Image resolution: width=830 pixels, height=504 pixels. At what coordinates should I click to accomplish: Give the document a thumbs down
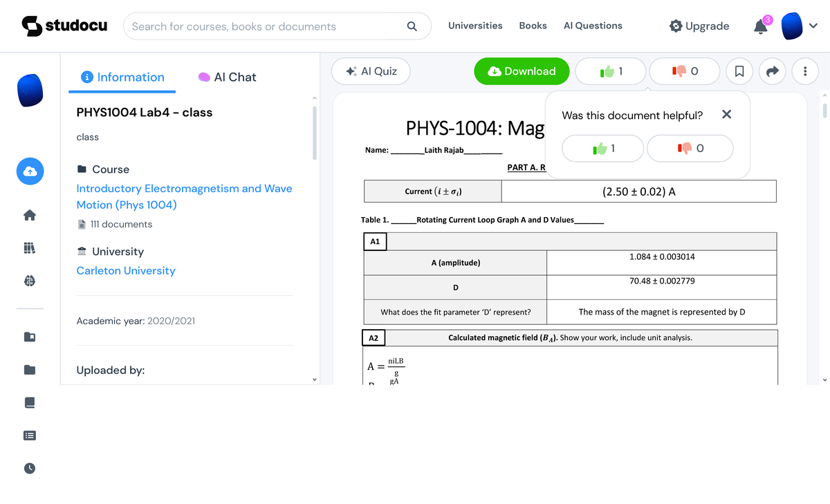click(684, 71)
